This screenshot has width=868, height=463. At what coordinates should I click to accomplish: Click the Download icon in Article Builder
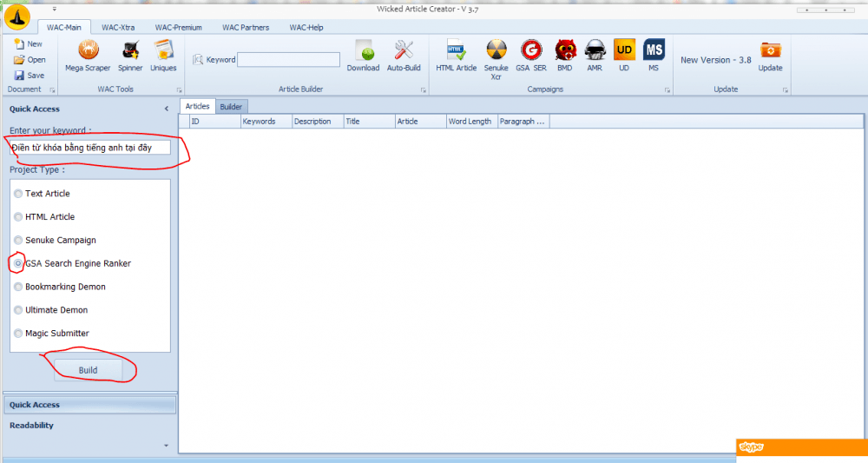(363, 56)
